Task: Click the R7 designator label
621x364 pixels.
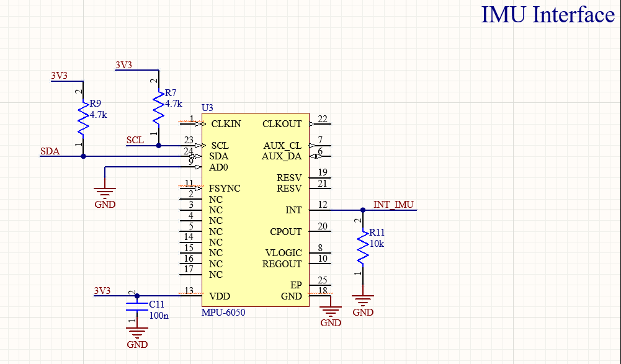Action: [x=171, y=92]
